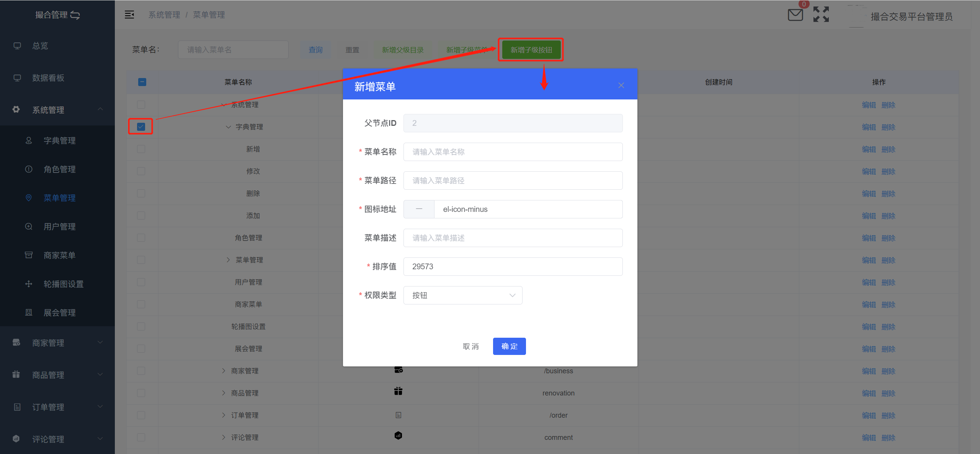Open 角色管理 in the sidebar
Viewport: 980px width, 454px height.
coord(59,169)
